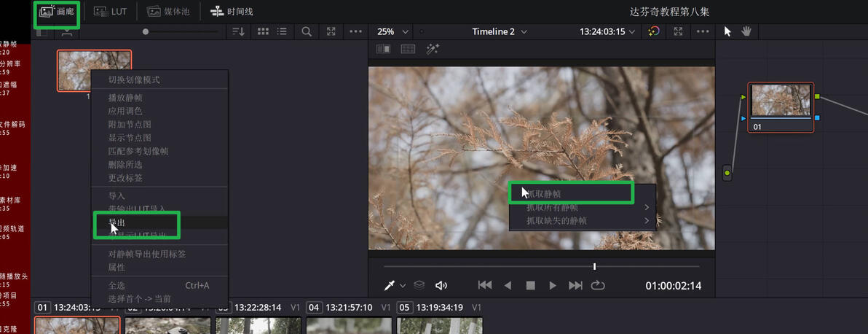Open the 时间线 (Timeline) panel
868x334 pixels.
[x=232, y=12]
